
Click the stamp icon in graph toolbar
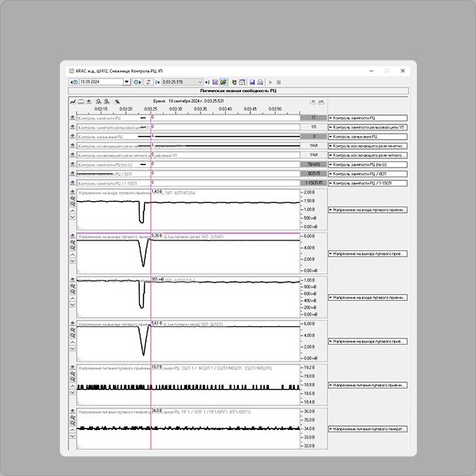coord(88,101)
